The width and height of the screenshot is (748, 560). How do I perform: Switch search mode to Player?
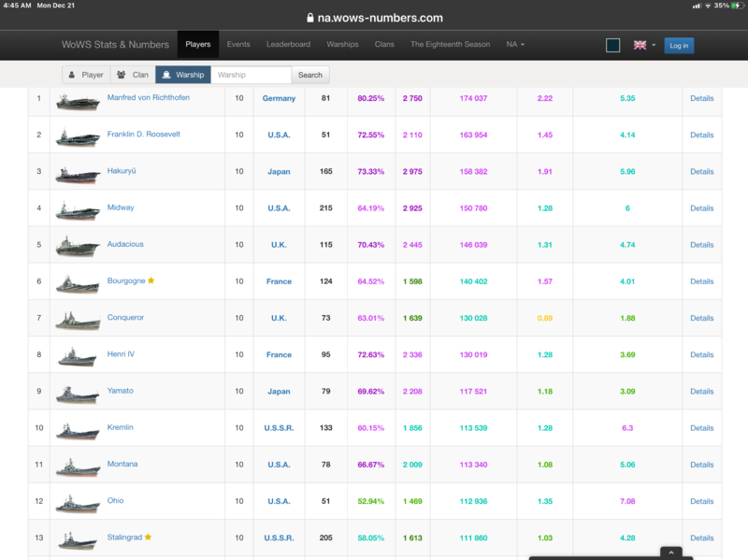pyautogui.click(x=86, y=75)
